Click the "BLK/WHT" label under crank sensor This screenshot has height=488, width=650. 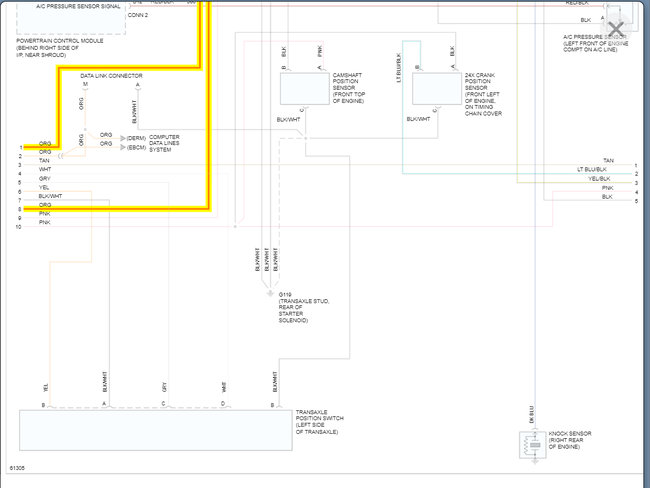(418, 119)
